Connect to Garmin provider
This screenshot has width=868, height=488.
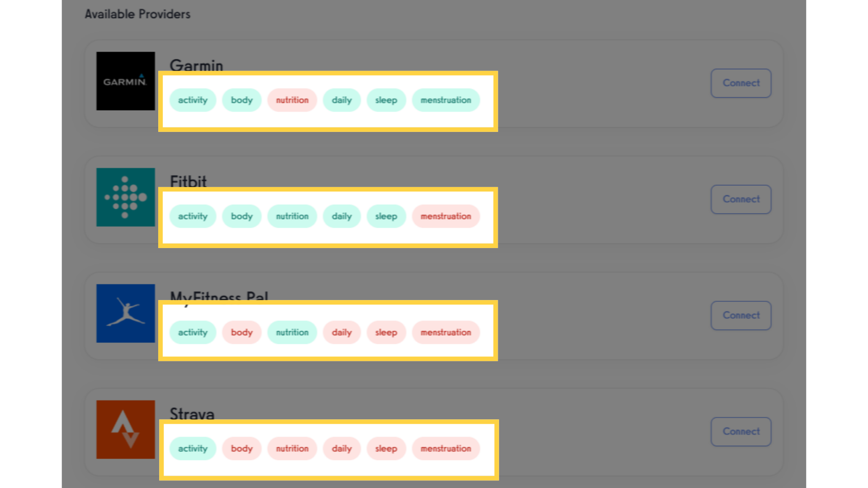tap(741, 83)
